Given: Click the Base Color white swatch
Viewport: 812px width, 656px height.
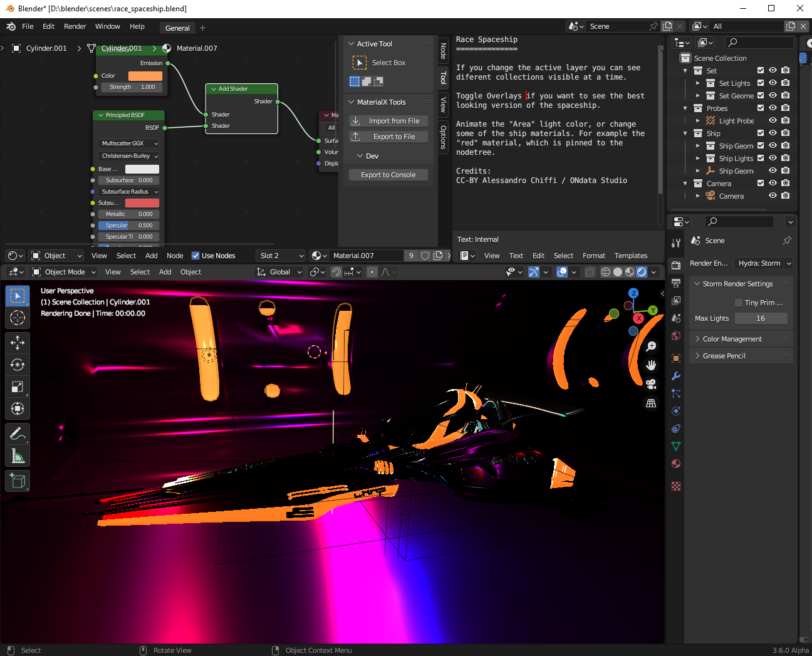Looking at the screenshot, I should click(142, 169).
